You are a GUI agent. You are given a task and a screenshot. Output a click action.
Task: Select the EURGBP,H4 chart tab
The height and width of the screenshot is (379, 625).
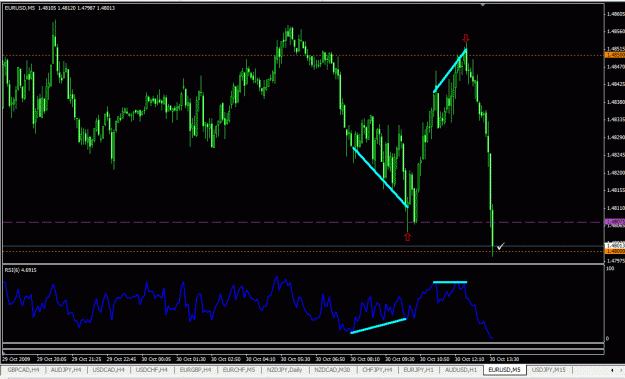pos(195,370)
